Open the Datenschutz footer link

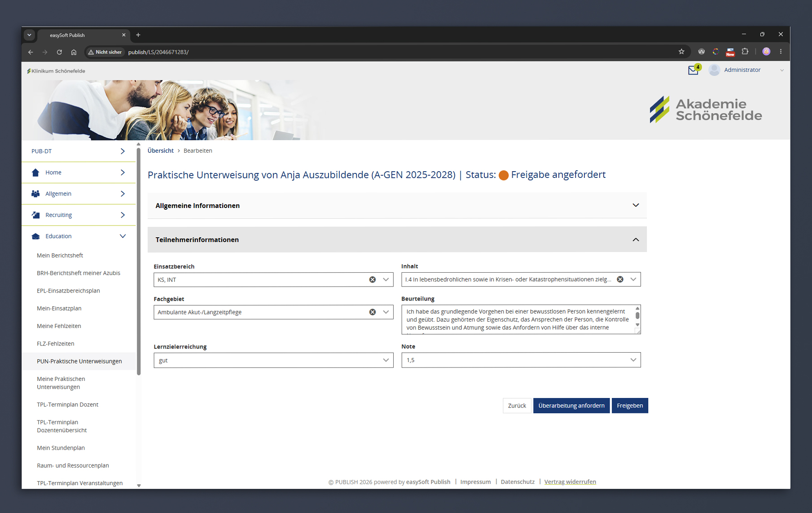pyautogui.click(x=518, y=482)
